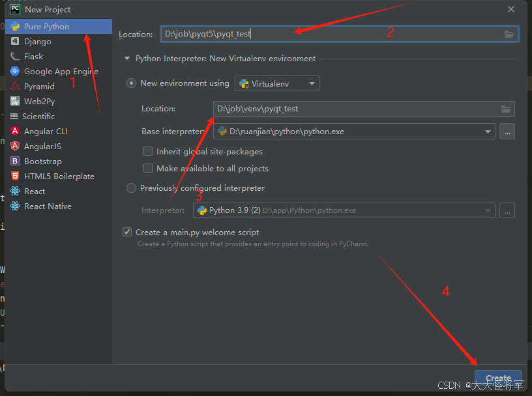532x396 pixels.
Task: Select Google App Engine project type
Action: (x=59, y=71)
